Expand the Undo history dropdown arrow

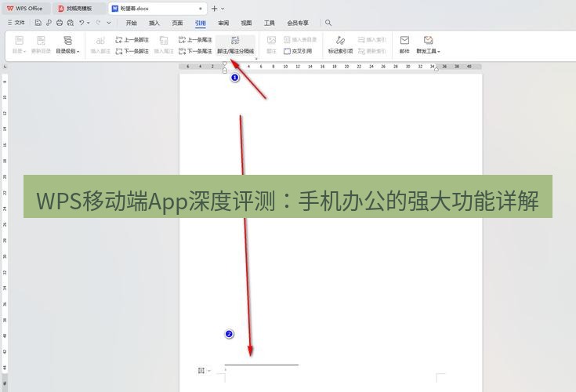tap(88, 23)
